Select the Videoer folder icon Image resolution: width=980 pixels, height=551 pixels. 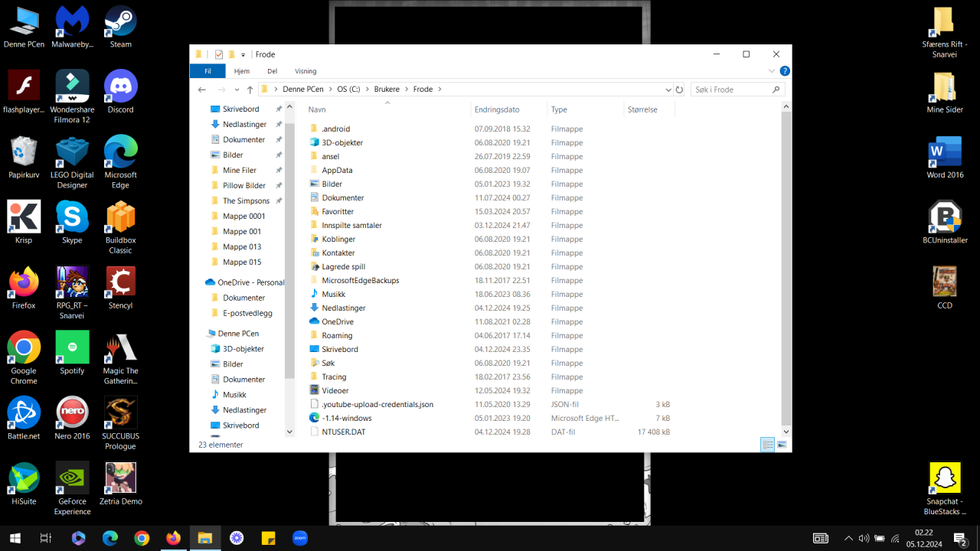315,390
